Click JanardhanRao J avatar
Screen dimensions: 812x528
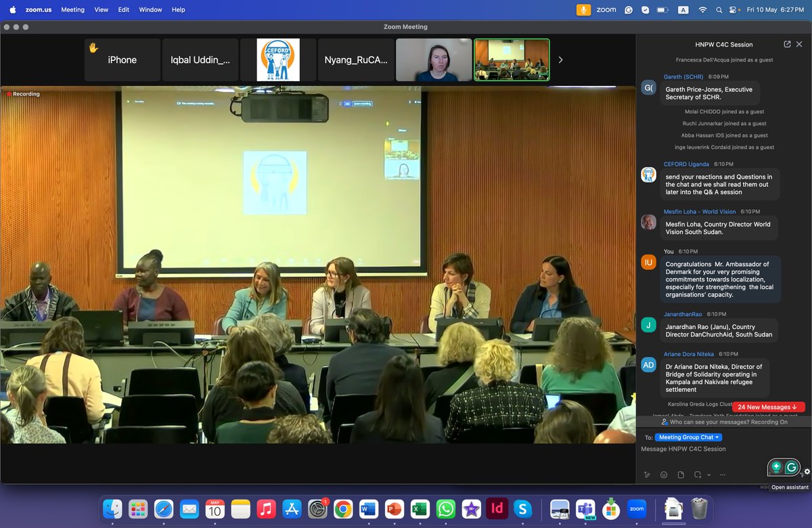point(648,325)
